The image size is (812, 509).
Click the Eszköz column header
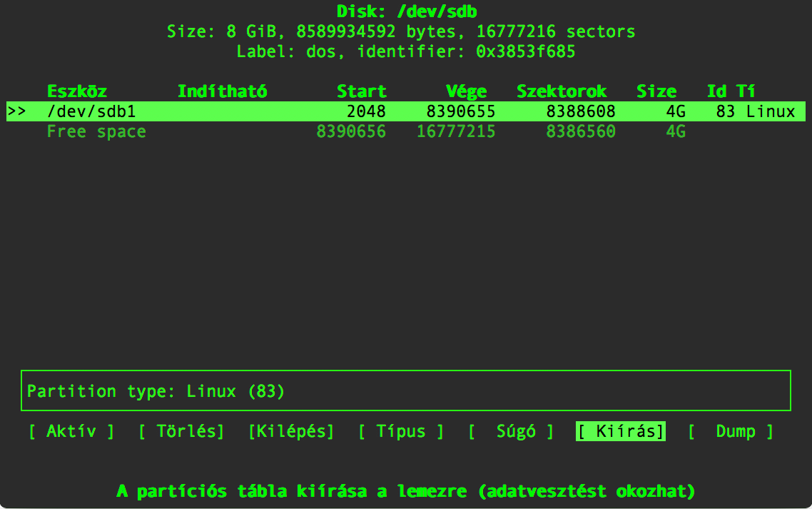click(77, 91)
